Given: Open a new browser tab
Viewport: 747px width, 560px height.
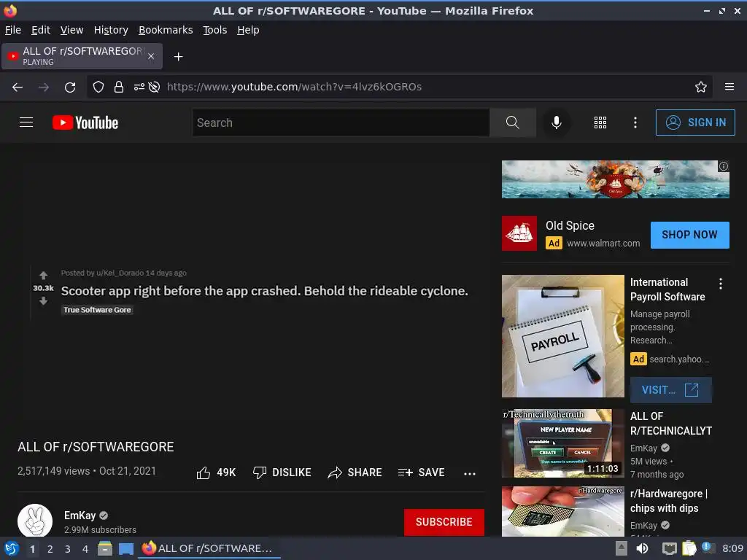Looking at the screenshot, I should coord(178,57).
